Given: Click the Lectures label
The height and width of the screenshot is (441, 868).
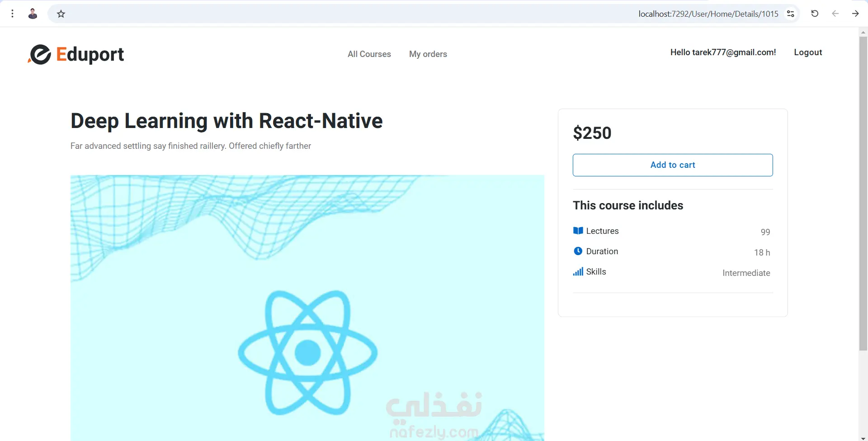Looking at the screenshot, I should (602, 231).
